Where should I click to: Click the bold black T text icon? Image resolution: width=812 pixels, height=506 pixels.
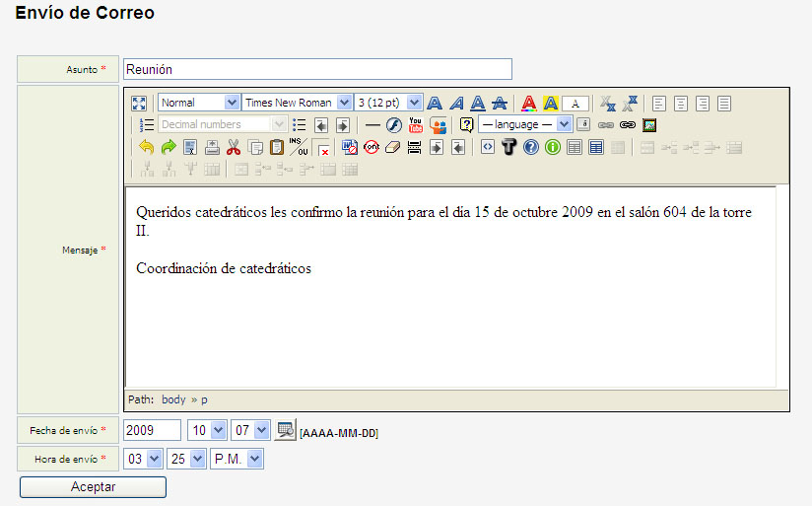coord(509,147)
